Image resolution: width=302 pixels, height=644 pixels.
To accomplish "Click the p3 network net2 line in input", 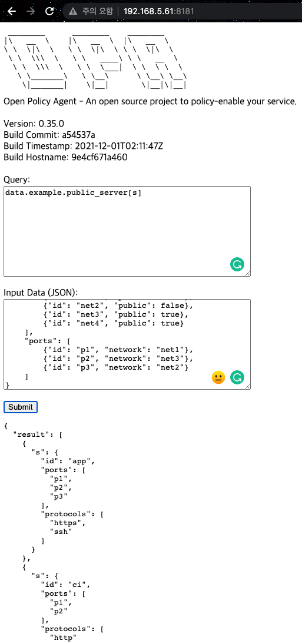I will (x=116, y=367).
